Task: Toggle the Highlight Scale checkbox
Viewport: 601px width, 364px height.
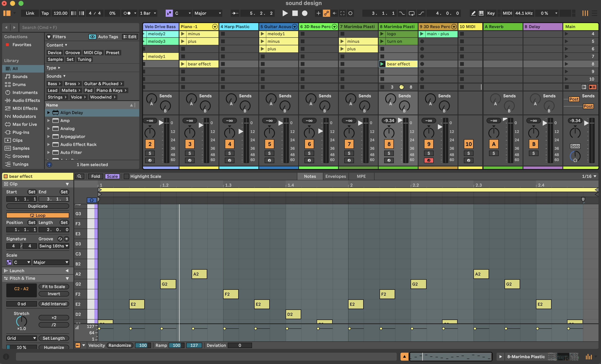Action: click(126, 176)
